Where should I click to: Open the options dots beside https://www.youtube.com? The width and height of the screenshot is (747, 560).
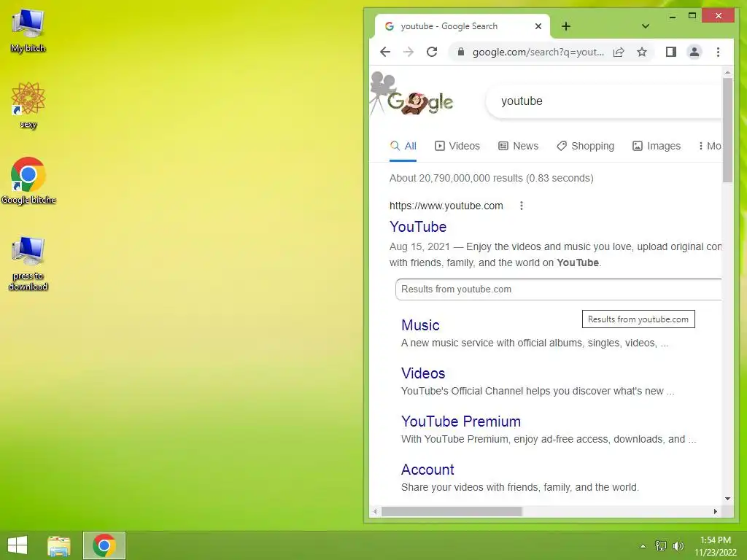pos(521,206)
